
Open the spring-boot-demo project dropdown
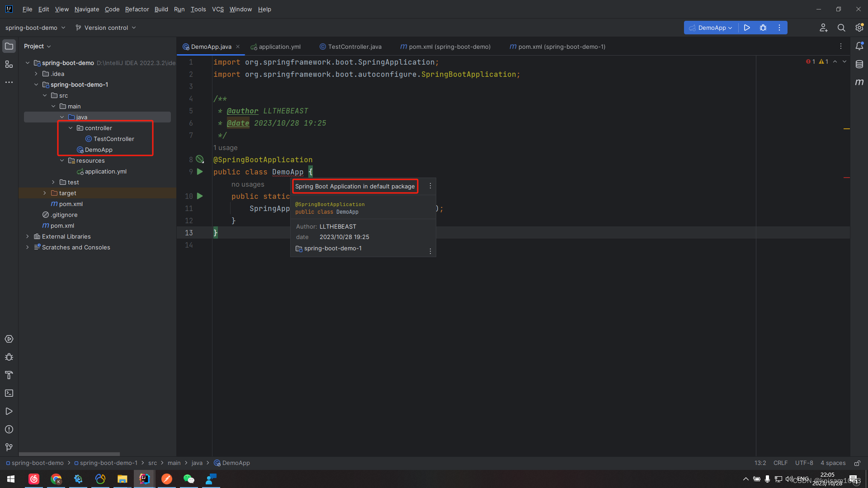[x=35, y=28]
